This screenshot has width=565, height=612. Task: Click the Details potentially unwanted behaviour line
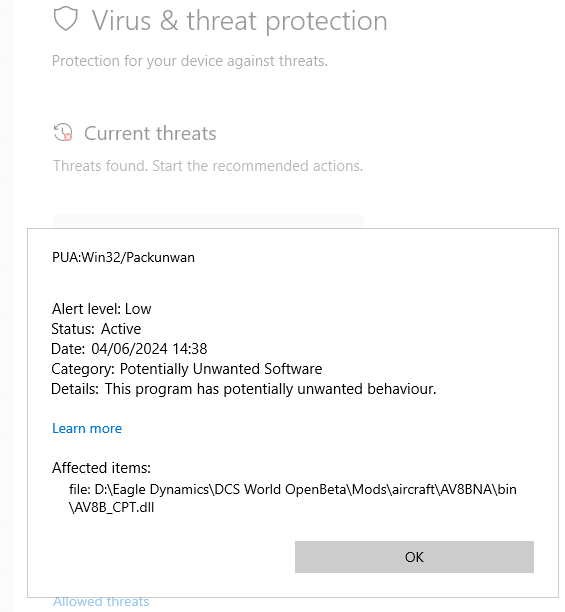[243, 389]
